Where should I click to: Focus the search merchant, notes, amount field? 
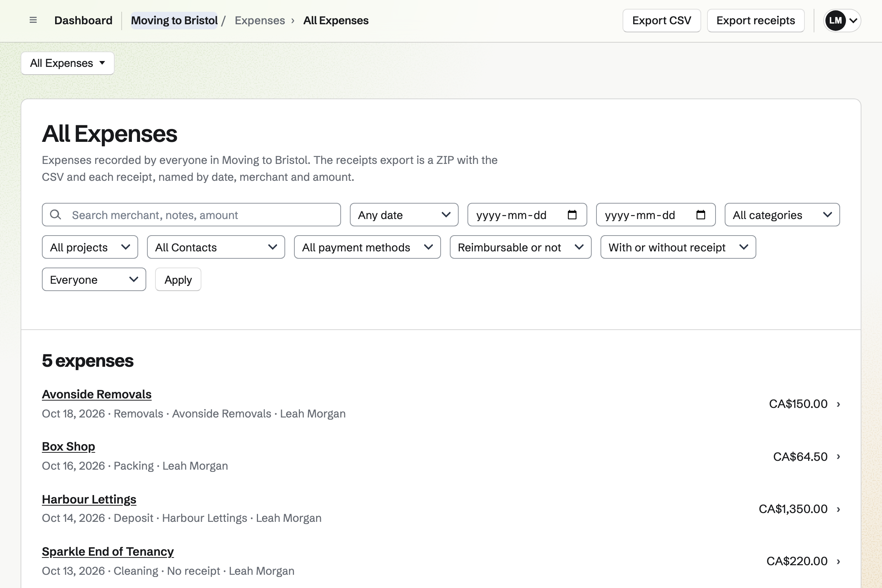[191, 215]
